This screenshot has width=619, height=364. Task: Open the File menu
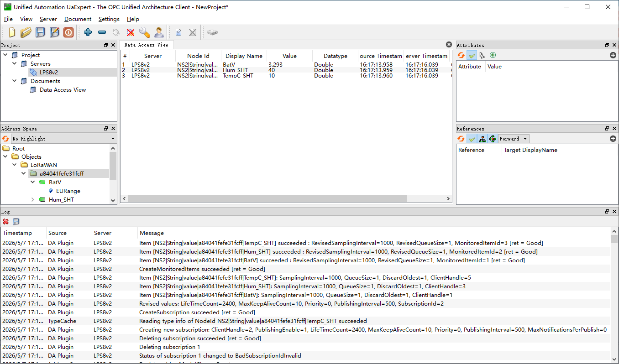8,19
